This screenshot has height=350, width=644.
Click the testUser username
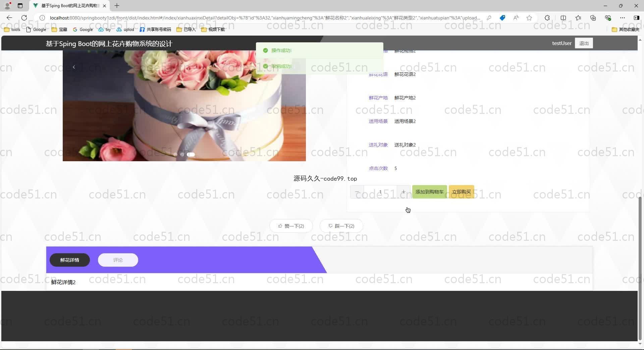click(562, 43)
